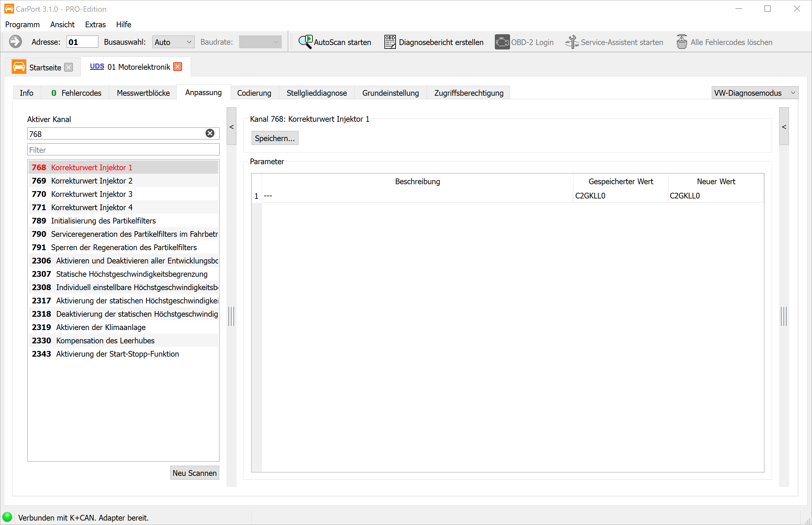Open the VW-Diagnosemodus dropdown
The width and height of the screenshot is (812, 525).
pos(755,93)
